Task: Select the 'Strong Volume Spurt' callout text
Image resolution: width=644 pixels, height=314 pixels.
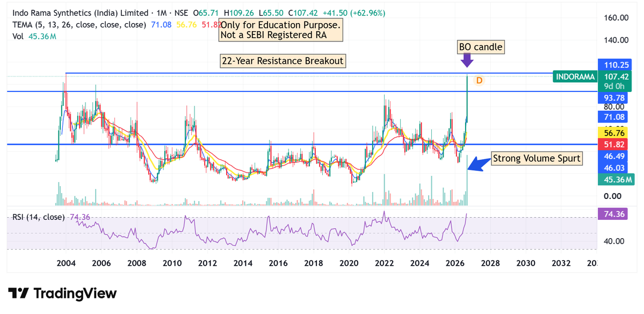Action: click(x=537, y=158)
